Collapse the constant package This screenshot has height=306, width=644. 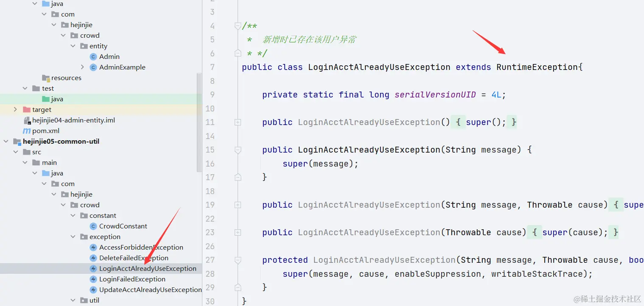73,216
